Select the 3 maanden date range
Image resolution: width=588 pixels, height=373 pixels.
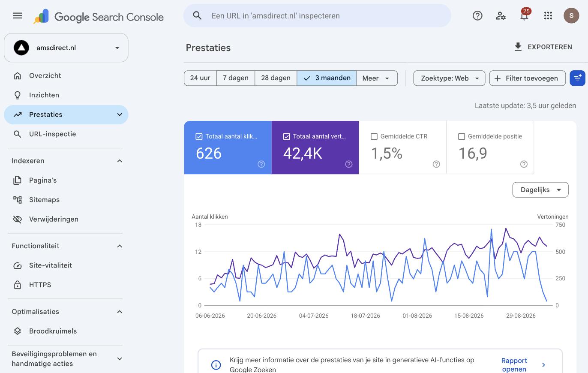[x=327, y=78]
